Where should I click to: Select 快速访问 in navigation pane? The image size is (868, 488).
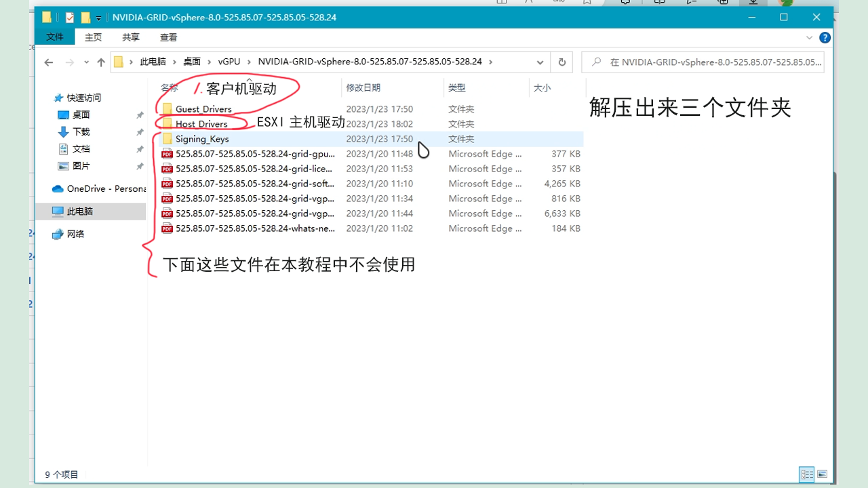(x=83, y=98)
